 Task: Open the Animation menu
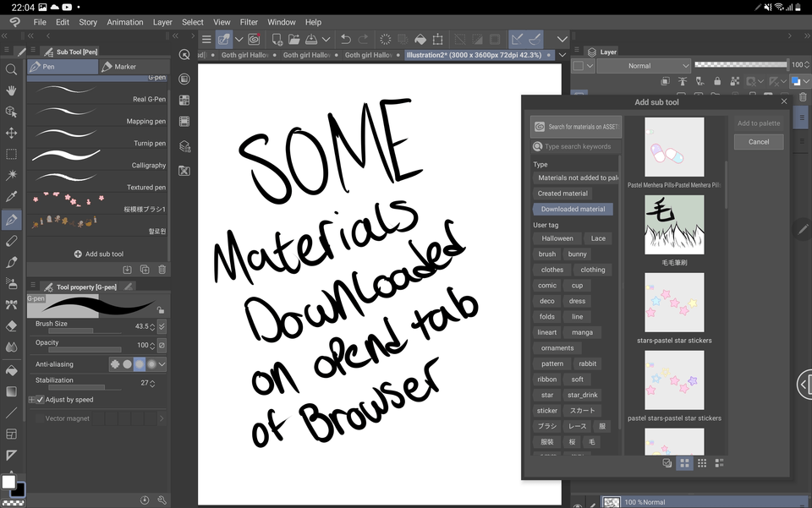pos(125,22)
